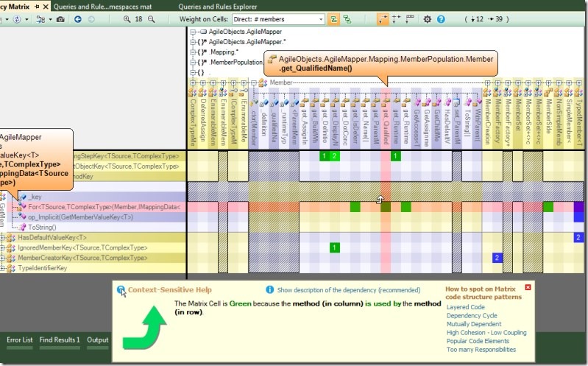This screenshot has width=588, height=366.
Task: Go back with the blue back arrow
Action: (77, 19)
